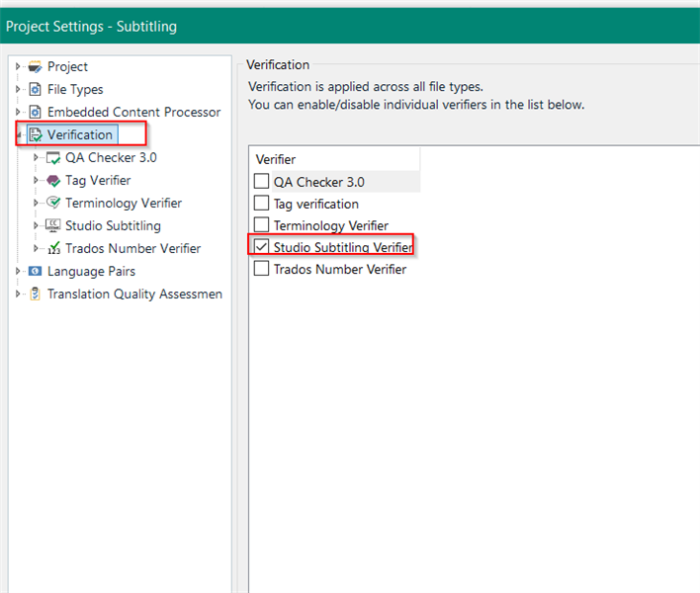
Task: Select Project in the settings tree
Action: (x=67, y=66)
